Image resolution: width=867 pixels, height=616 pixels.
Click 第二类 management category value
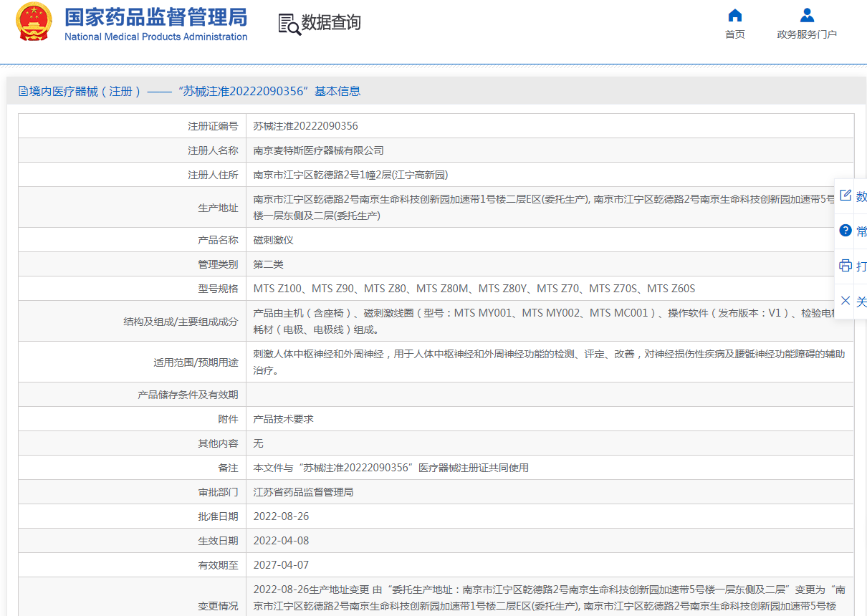pyautogui.click(x=269, y=264)
